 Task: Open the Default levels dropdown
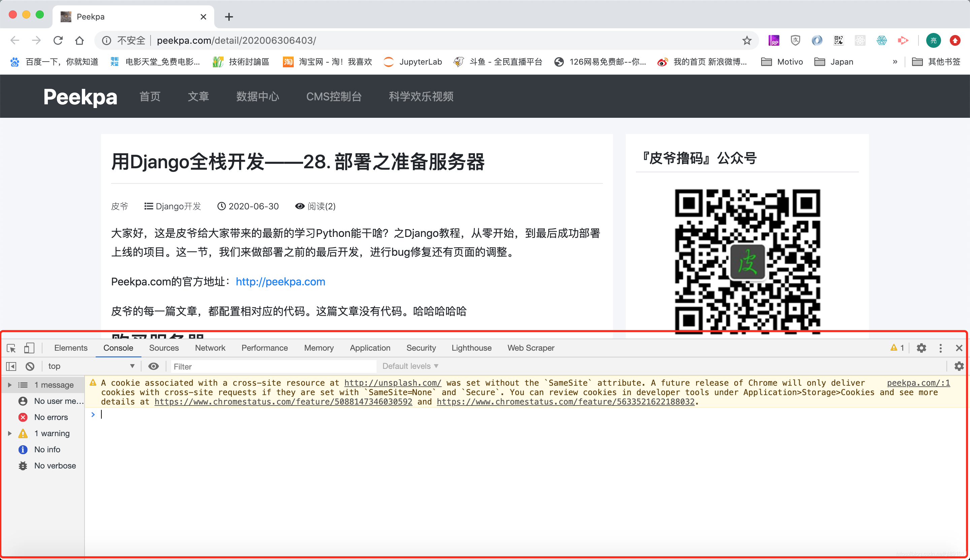click(x=409, y=366)
